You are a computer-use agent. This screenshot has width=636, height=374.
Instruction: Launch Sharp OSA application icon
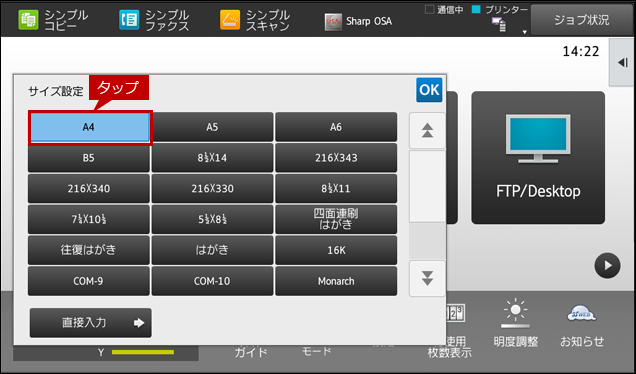click(333, 21)
